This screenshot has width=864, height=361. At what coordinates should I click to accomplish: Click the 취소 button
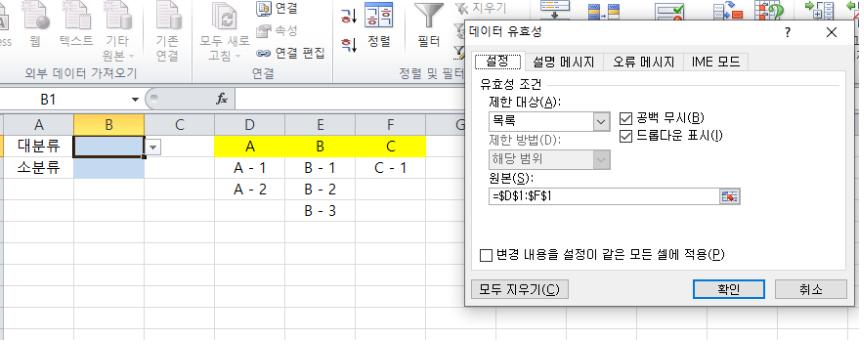811,289
